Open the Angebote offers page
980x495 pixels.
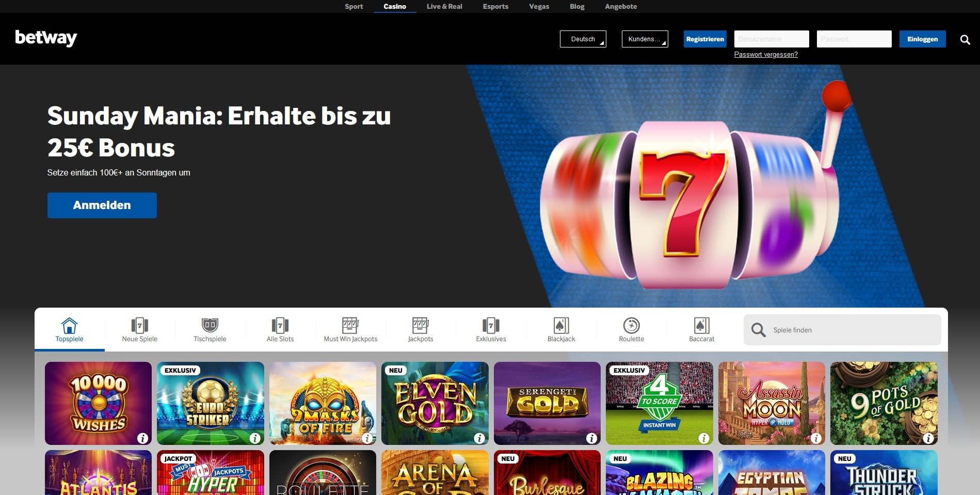[x=621, y=6]
